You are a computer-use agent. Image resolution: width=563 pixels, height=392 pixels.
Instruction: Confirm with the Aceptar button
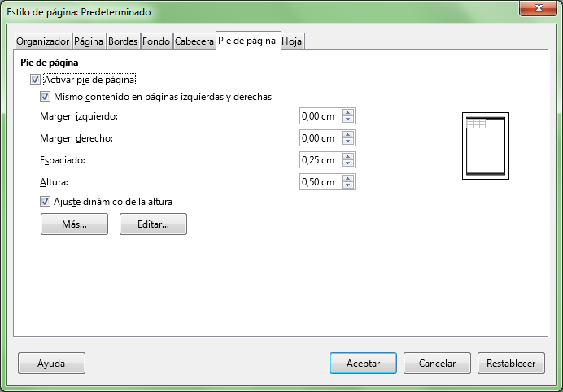pyautogui.click(x=363, y=363)
